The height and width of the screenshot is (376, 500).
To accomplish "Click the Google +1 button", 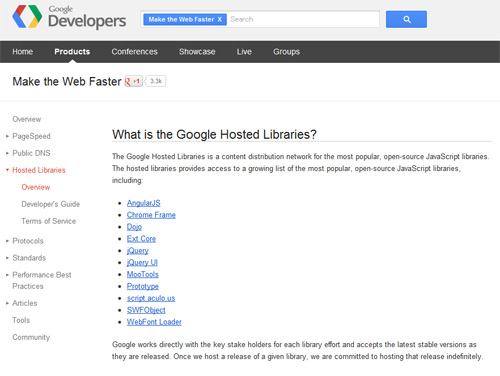I will point(133,81).
